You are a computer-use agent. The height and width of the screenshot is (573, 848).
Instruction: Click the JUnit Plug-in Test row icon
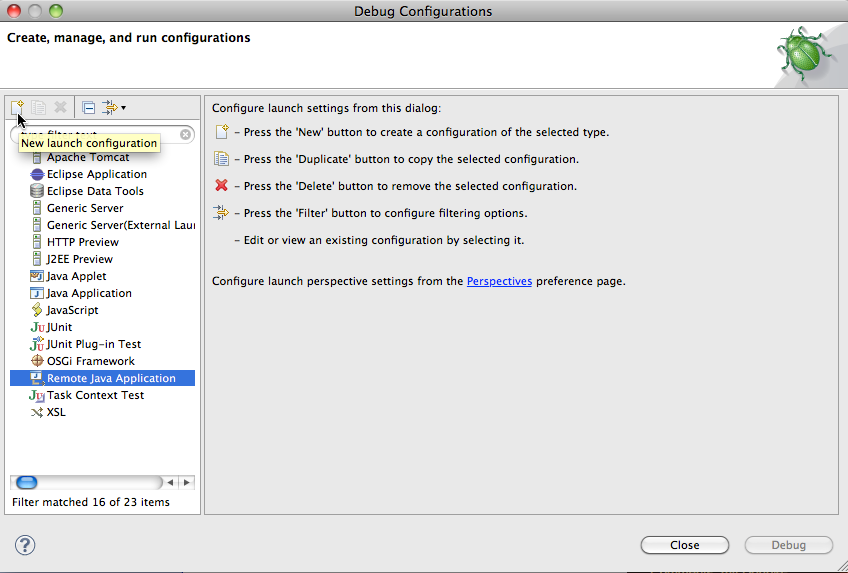[x=37, y=344]
